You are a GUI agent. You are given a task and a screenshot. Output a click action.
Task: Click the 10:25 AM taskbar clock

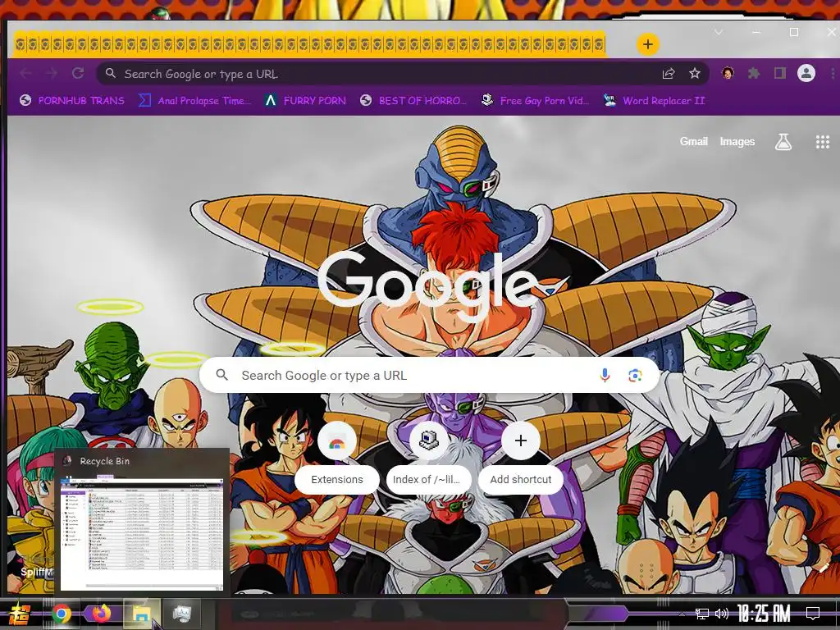click(x=764, y=614)
